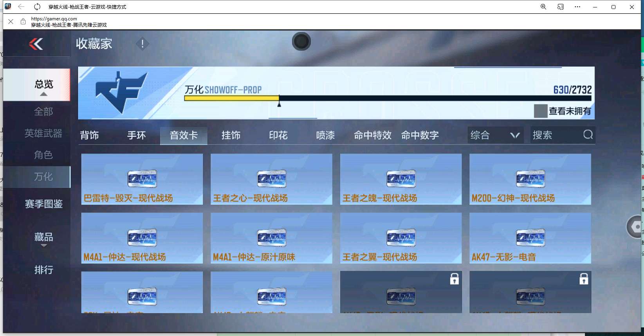Switch to the 印花 tab
This screenshot has height=336, width=644.
278,135
